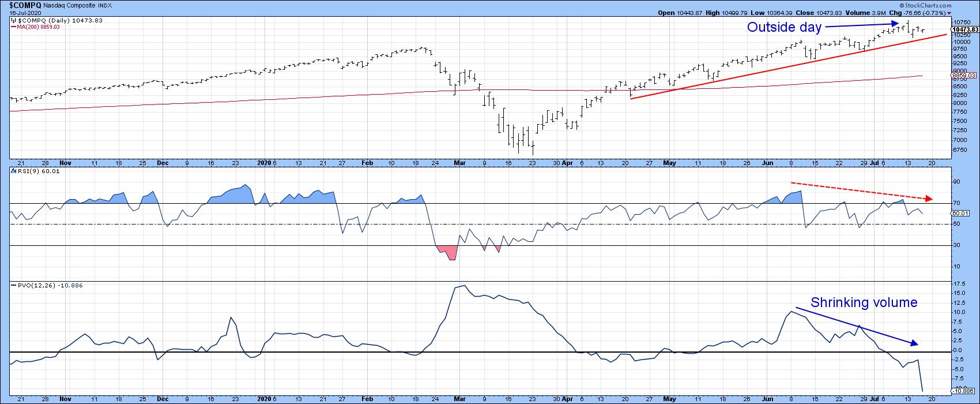
Task: Click the Jun label on price date axis
Action: [x=769, y=163]
